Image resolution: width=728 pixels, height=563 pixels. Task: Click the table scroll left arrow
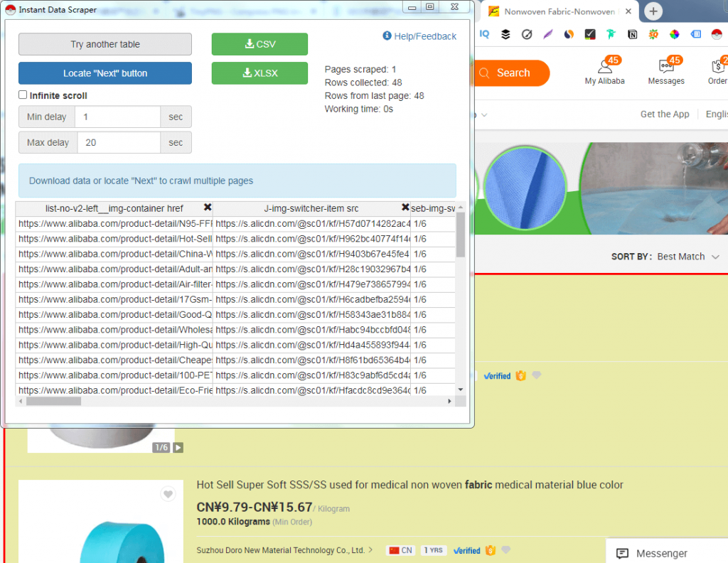point(21,401)
